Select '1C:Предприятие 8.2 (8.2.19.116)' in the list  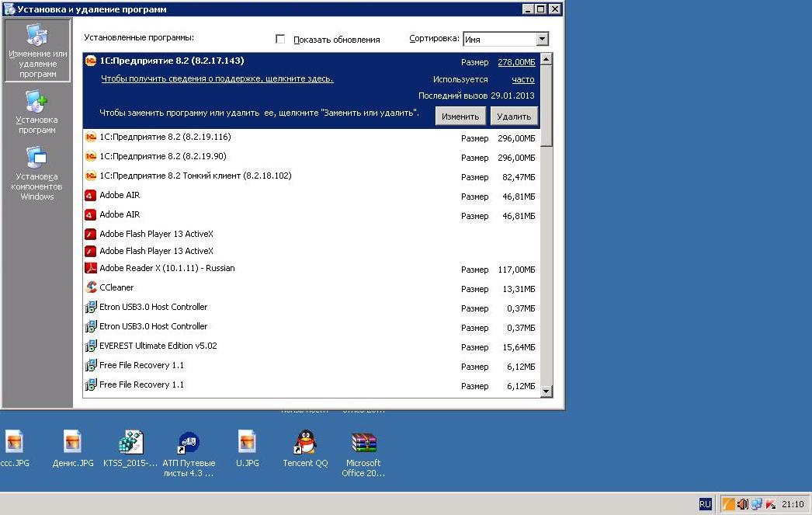pos(311,137)
